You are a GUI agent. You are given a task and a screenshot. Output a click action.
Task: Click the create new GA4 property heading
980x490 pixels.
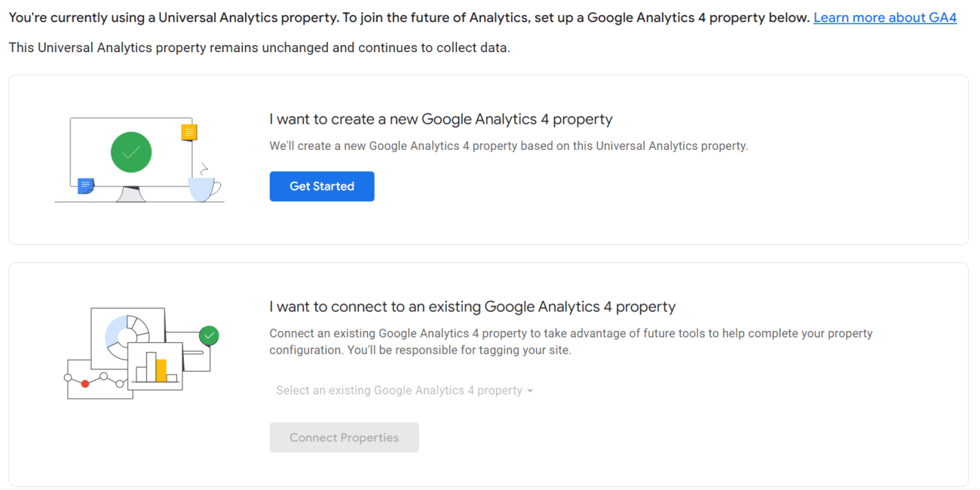click(441, 119)
